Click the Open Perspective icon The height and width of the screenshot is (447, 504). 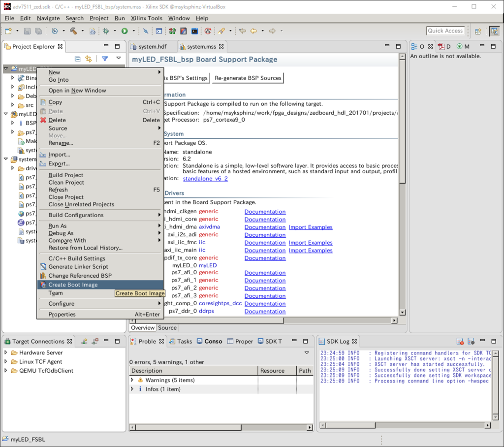tap(478, 31)
